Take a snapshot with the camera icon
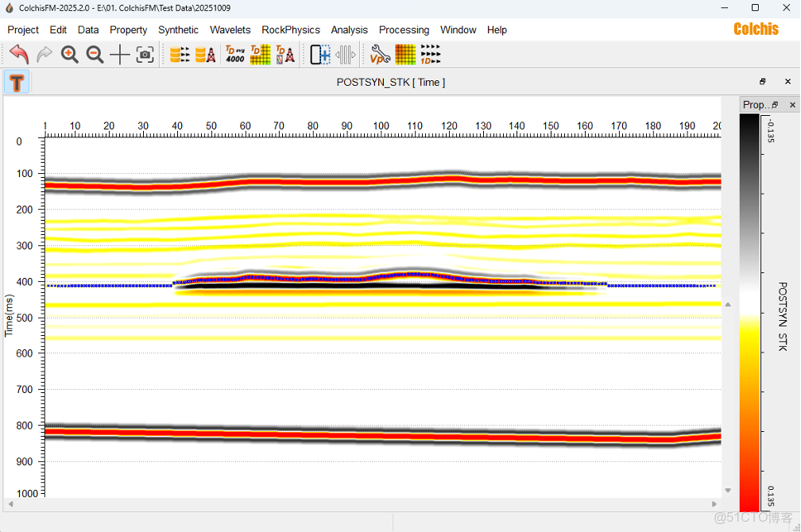This screenshot has height=532, width=801. tap(145, 55)
